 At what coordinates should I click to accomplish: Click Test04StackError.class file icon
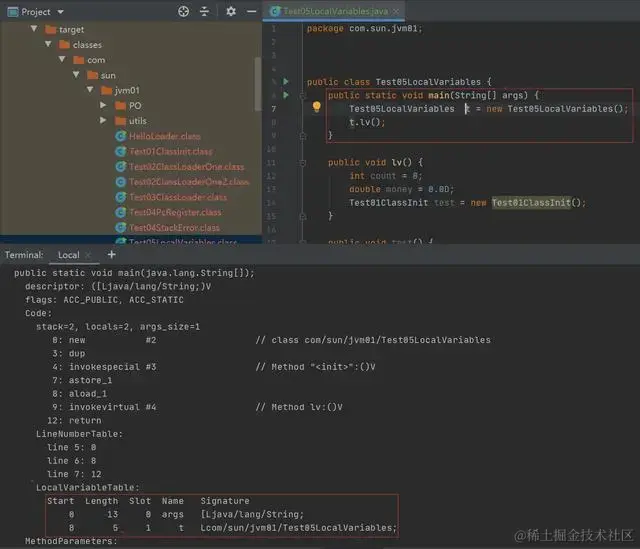(x=120, y=227)
